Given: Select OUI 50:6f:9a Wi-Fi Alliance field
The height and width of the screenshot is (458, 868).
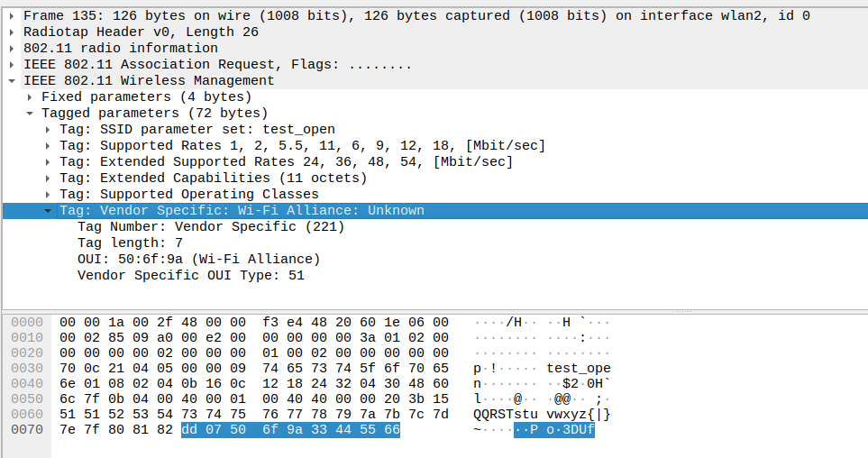Looking at the screenshot, I should 198,259.
